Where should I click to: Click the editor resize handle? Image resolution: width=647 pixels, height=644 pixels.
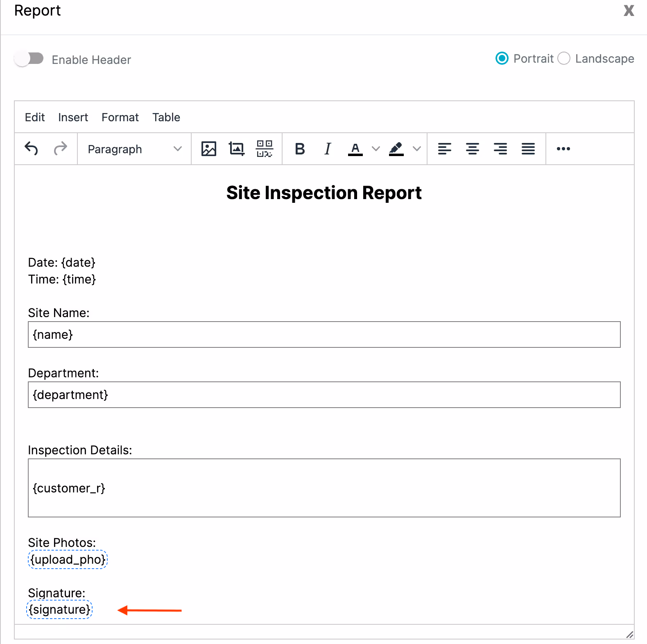click(x=629, y=635)
